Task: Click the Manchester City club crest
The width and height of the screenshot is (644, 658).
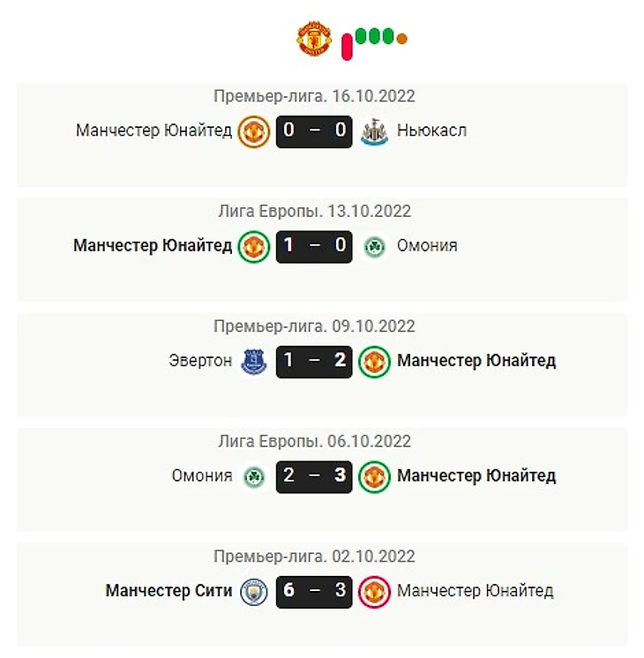Action: pos(254,590)
